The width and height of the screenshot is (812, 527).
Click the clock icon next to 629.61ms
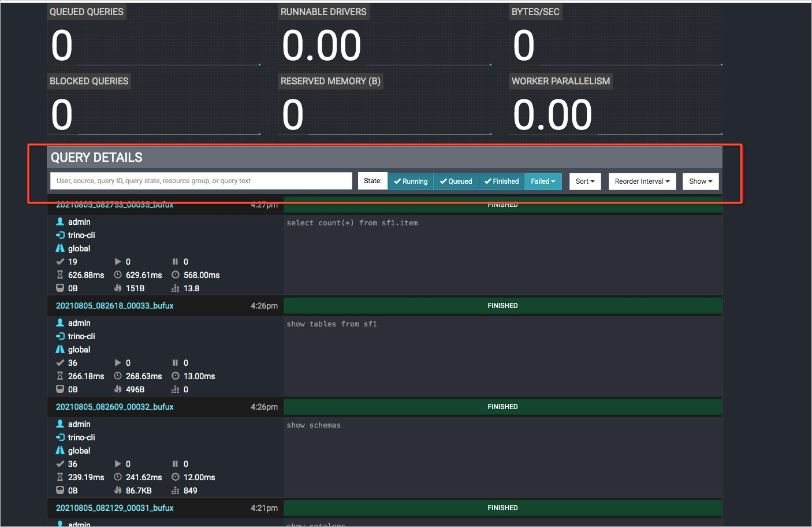click(118, 275)
